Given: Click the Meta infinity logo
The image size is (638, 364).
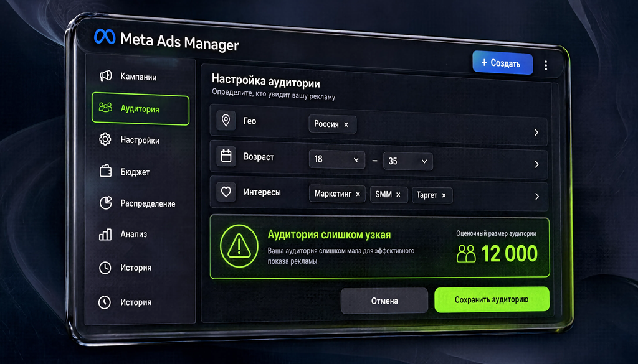Looking at the screenshot, I should (105, 37).
